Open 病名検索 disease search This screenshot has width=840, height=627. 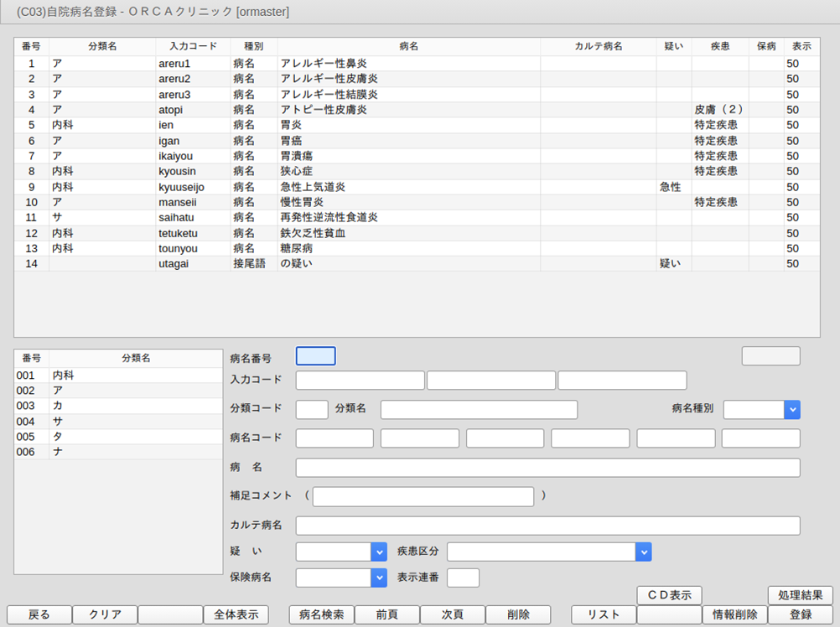321,614
